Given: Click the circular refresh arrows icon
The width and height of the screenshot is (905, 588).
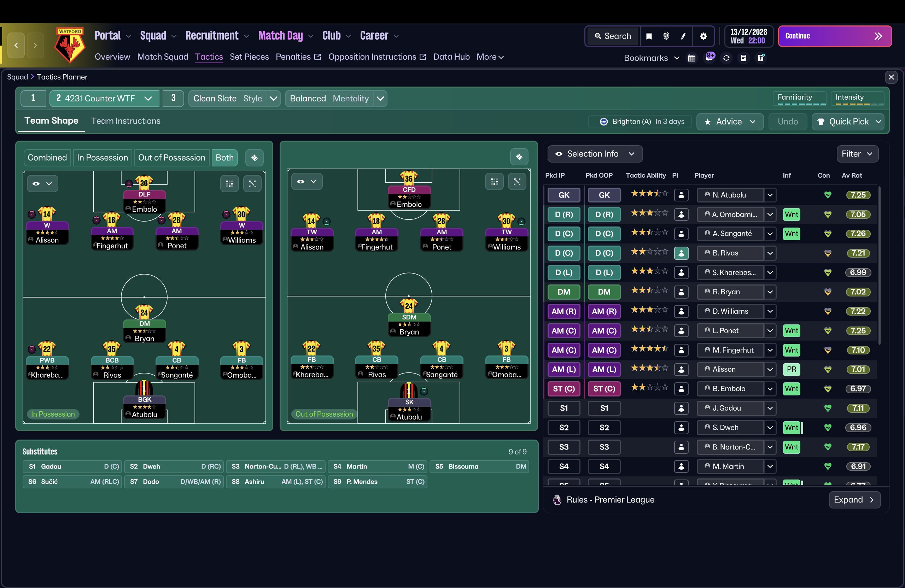Looking at the screenshot, I should pos(726,58).
